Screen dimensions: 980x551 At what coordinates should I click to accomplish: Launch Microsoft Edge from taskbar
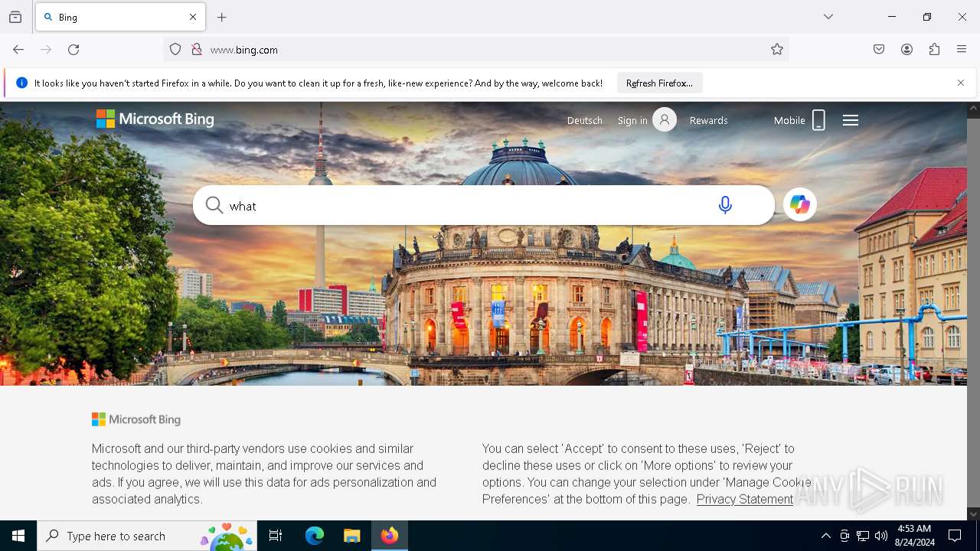[x=315, y=536]
